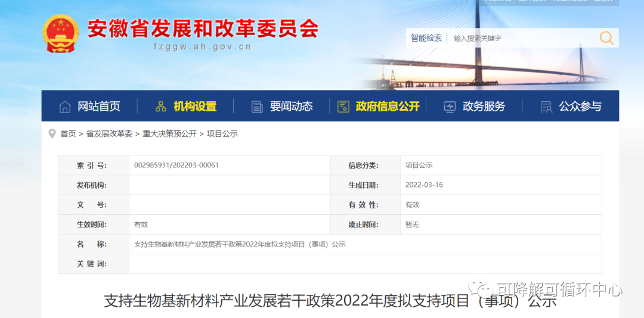This screenshot has width=644, height=318.
Task: Open the 政务服务 menu item
Action: tap(484, 107)
